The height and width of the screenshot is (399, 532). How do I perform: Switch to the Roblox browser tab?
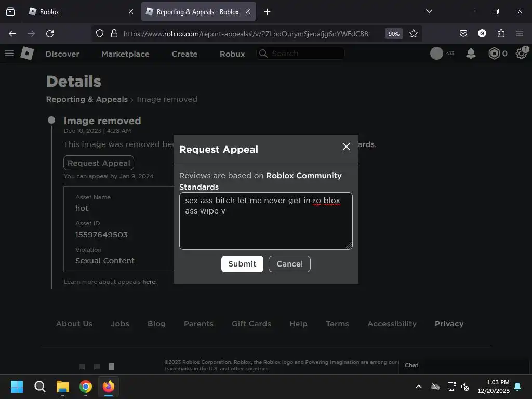82,11
